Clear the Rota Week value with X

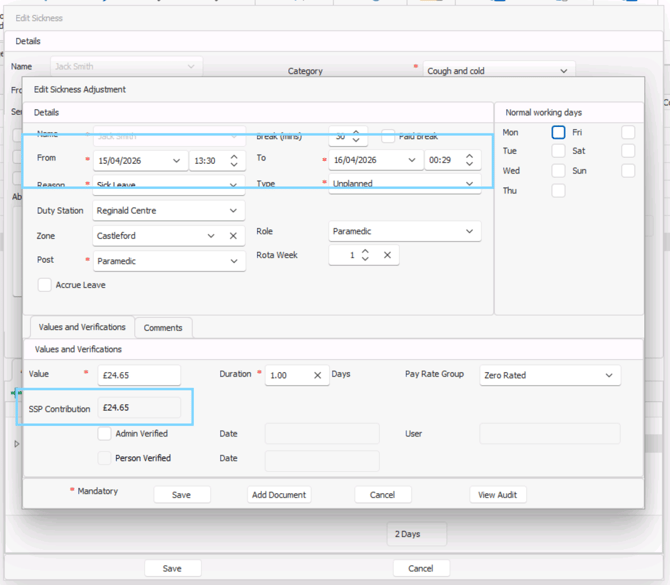(x=387, y=255)
